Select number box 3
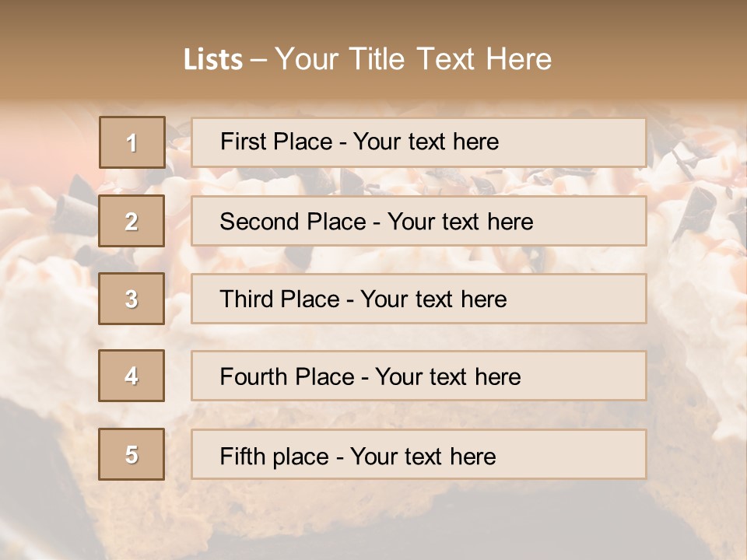The width and height of the screenshot is (747, 560). coord(132,299)
